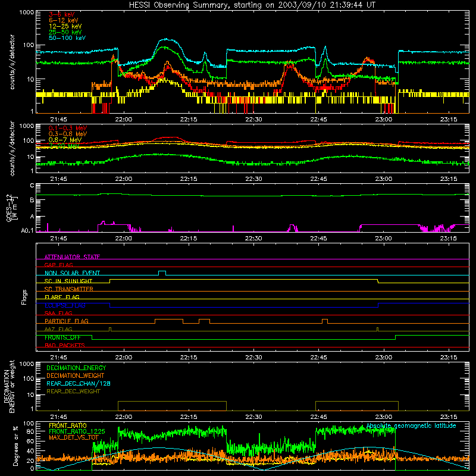
Task: Click the SAA_FLAG label
Action: [x=58, y=313]
